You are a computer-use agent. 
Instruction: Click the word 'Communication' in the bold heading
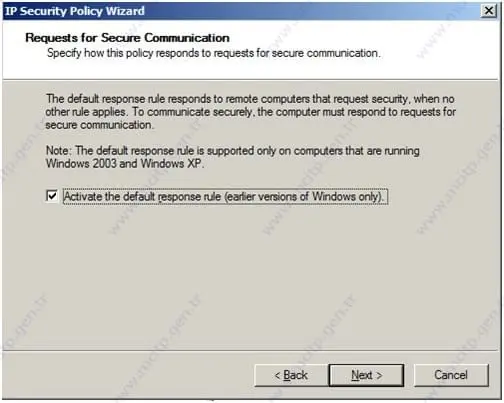pos(187,38)
